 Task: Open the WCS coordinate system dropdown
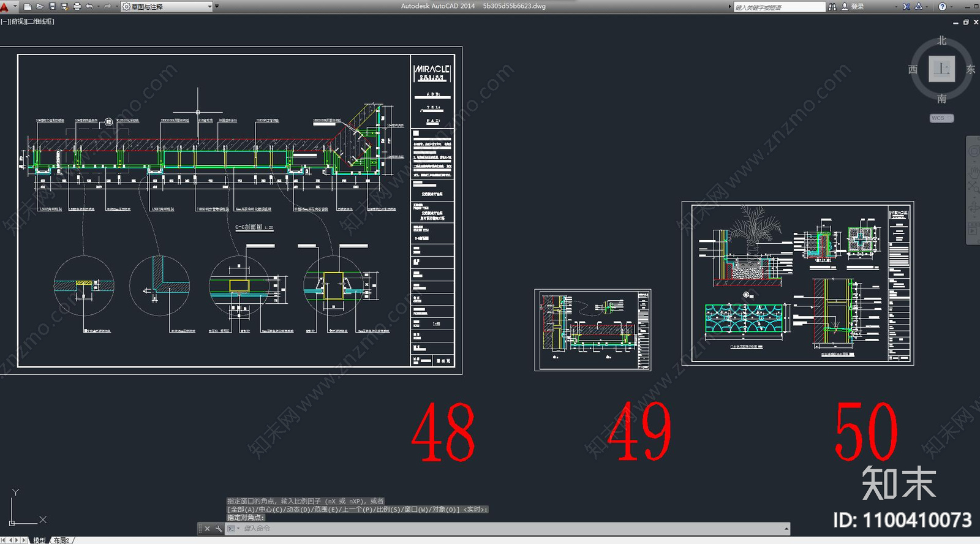coord(941,118)
